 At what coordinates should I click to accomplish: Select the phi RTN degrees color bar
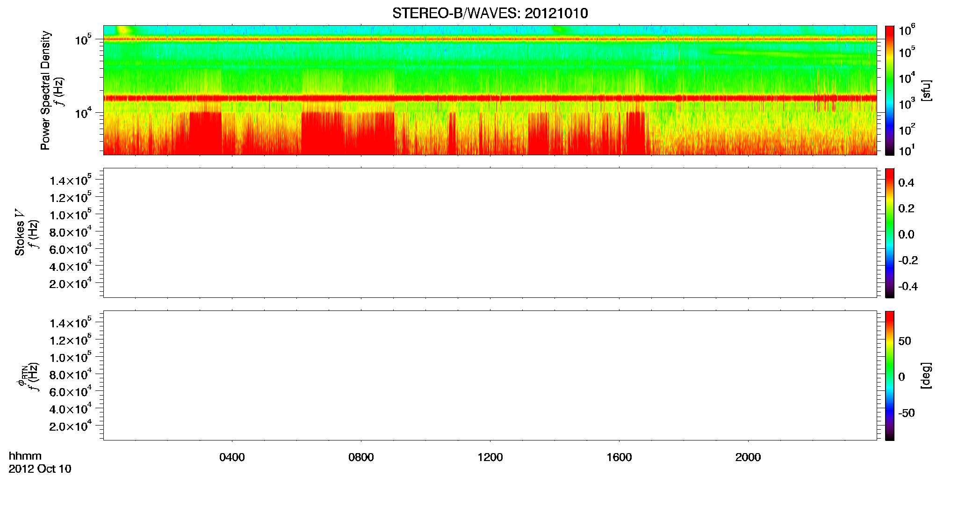click(889, 375)
